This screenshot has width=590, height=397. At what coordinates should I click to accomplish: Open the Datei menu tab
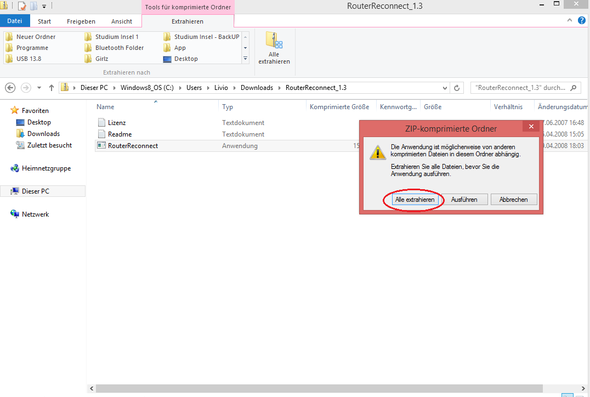[x=15, y=21]
